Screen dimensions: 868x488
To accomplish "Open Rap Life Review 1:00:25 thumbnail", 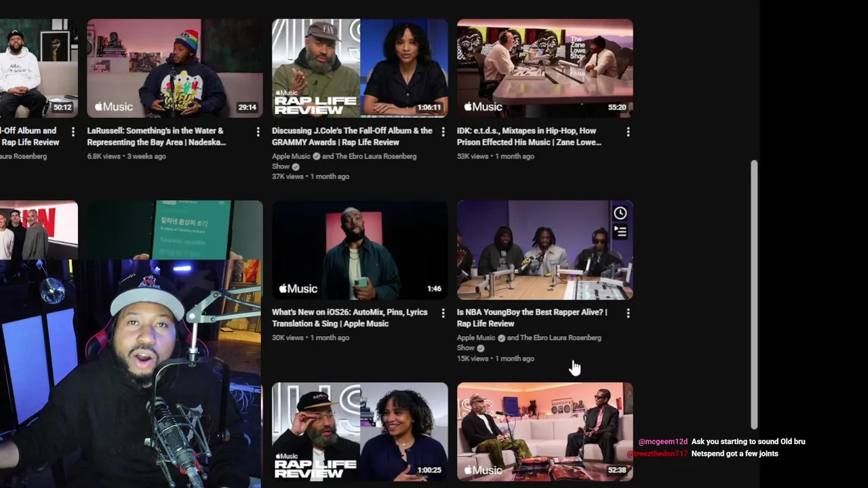I will tap(360, 432).
